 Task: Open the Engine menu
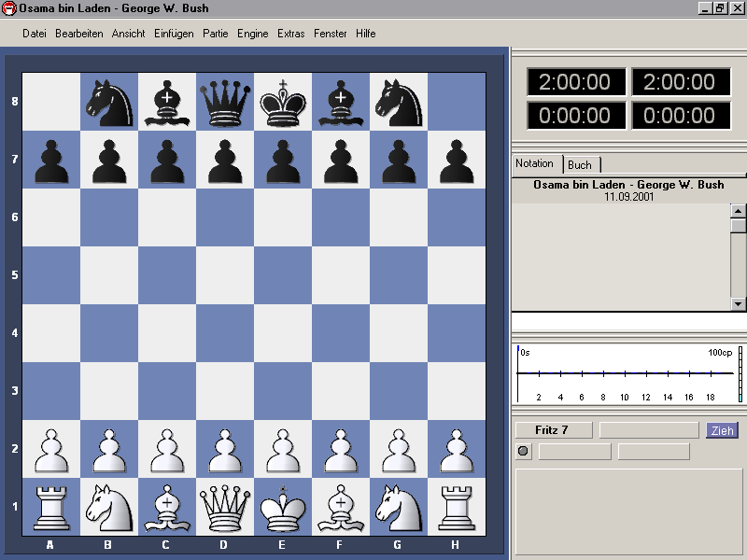pyautogui.click(x=252, y=34)
